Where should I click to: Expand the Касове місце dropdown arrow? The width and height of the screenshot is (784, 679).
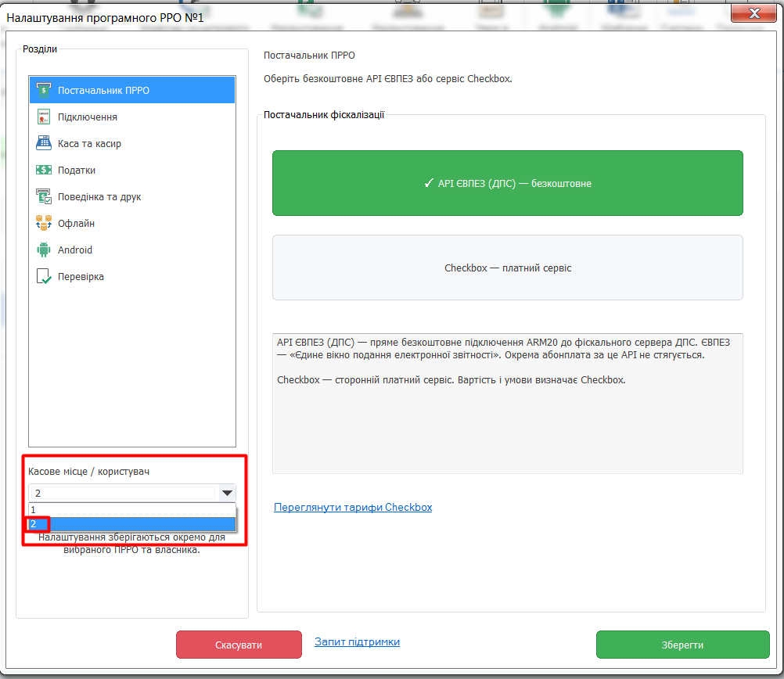coord(227,493)
